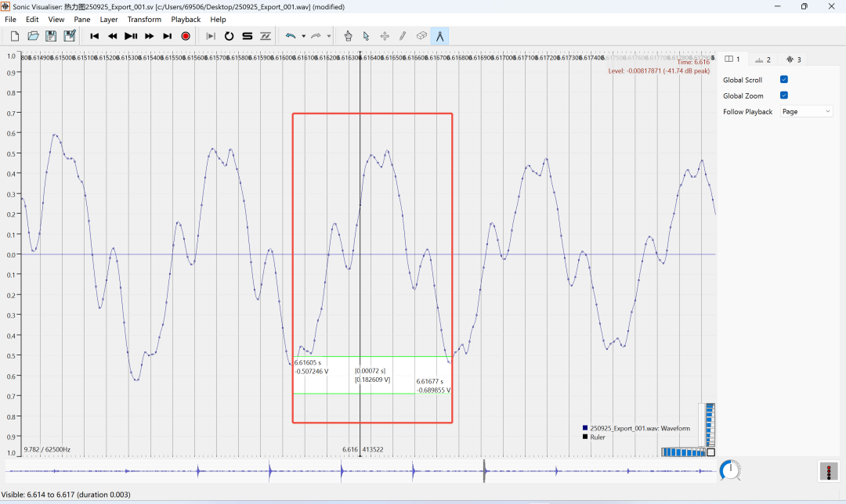Viewport: 846px width, 504px height.
Task: Click the vertical zoom thumbwheel
Action: [x=710, y=425]
